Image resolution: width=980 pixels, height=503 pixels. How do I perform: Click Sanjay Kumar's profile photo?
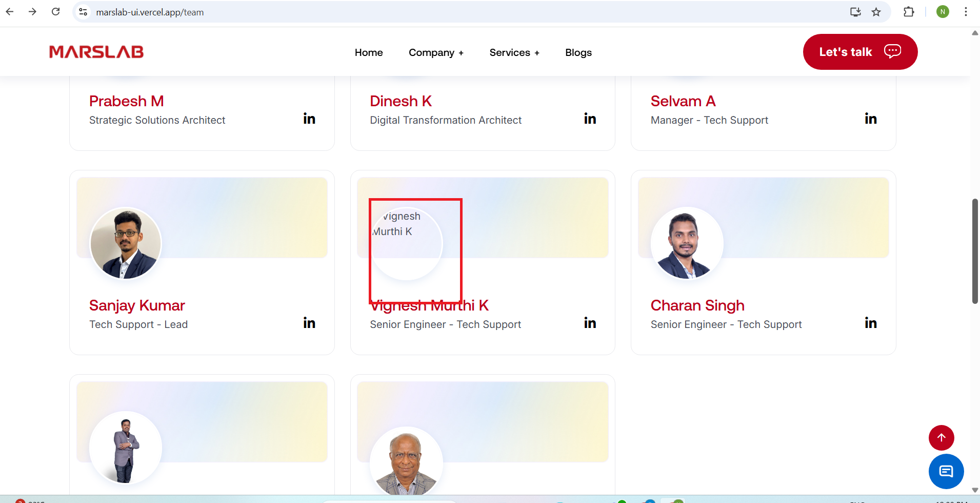[x=126, y=244]
